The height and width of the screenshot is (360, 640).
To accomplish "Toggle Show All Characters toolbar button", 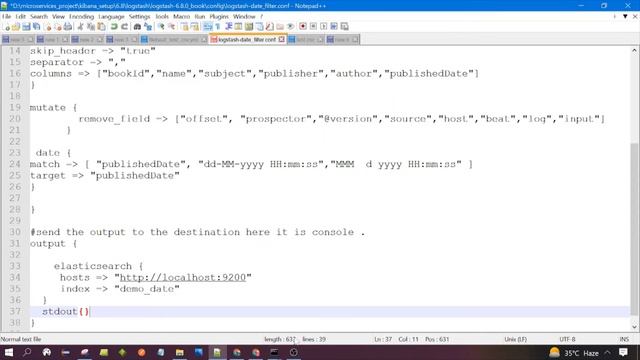I will (x=218, y=27).
